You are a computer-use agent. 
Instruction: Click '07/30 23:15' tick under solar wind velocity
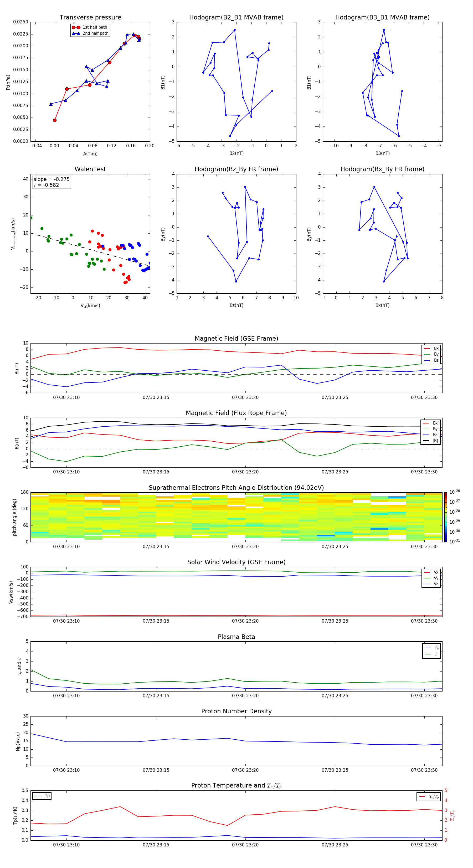[x=156, y=621]
